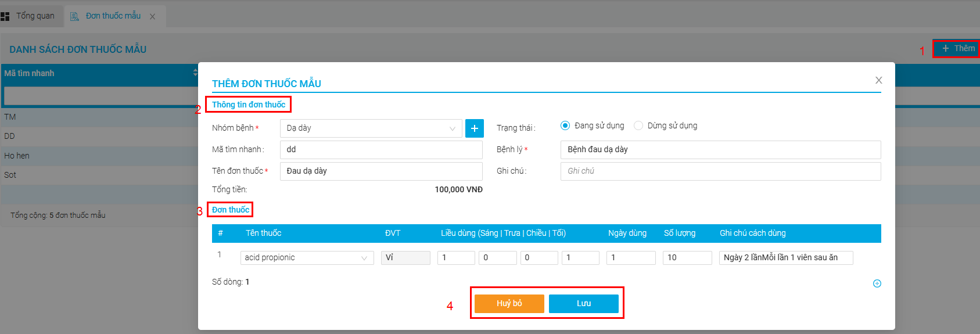Click the Tên đơn thuốc input field
The width and height of the screenshot is (980, 334).
point(381,171)
